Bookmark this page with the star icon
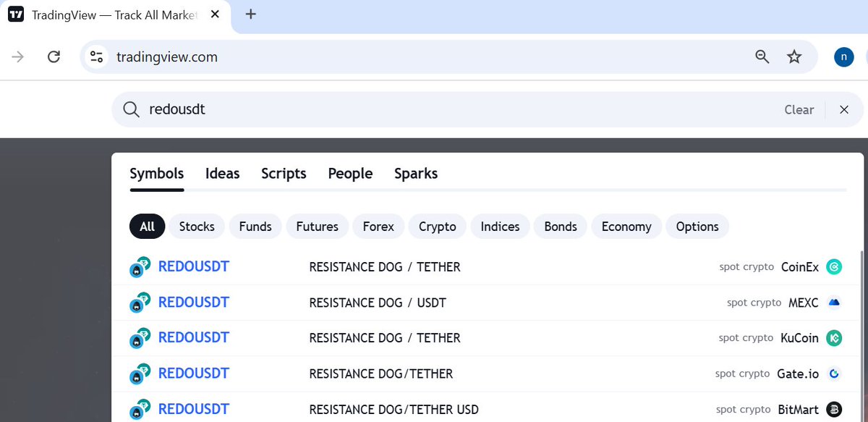The image size is (868, 422). tap(794, 56)
